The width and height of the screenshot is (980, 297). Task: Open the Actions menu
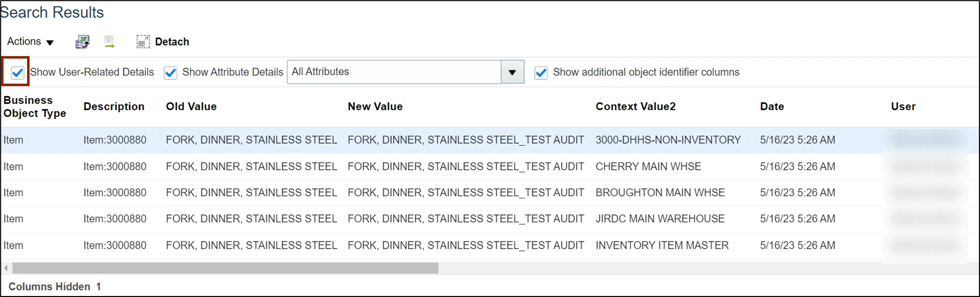[30, 42]
